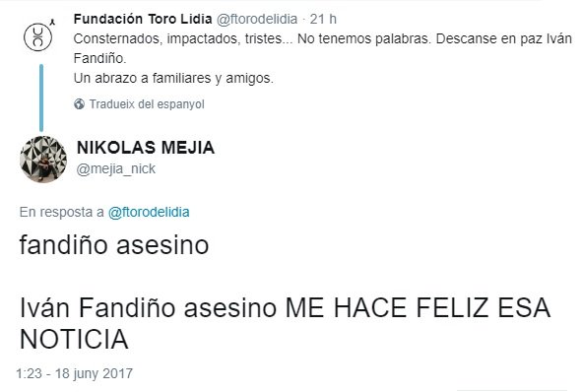Click the NIKOLAS MEJIA display name
Image resolution: width=582 pixels, height=392 pixels.
coord(146,148)
